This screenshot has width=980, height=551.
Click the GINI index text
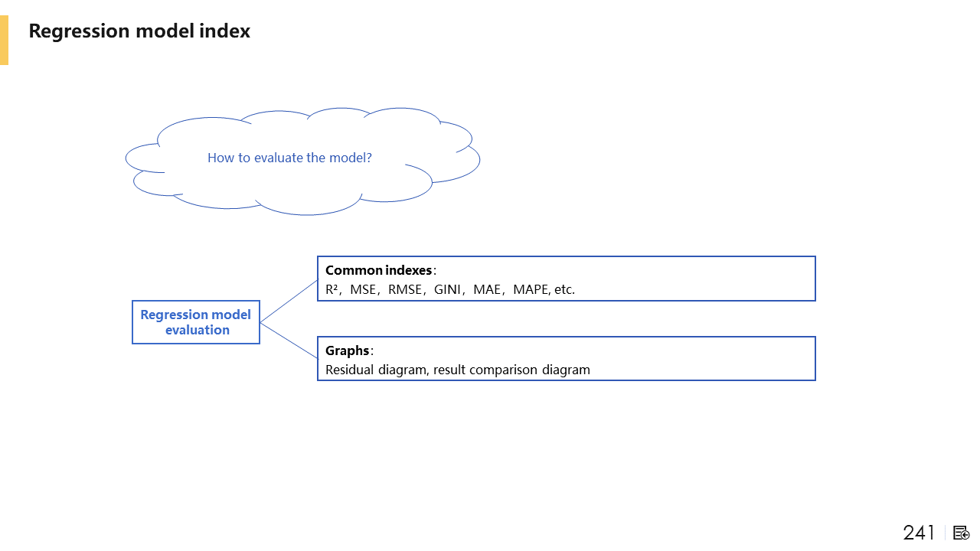pos(447,289)
